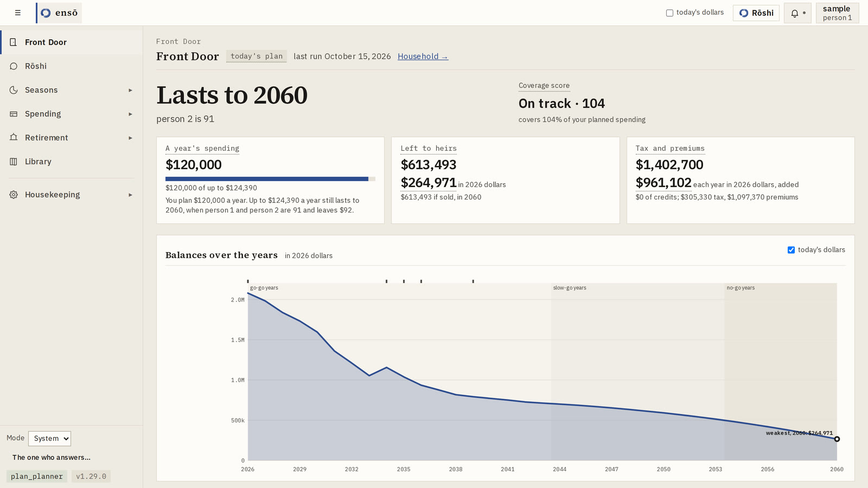
Task: Click the weakest 2060 chart endpoint marker
Action: [x=837, y=439]
